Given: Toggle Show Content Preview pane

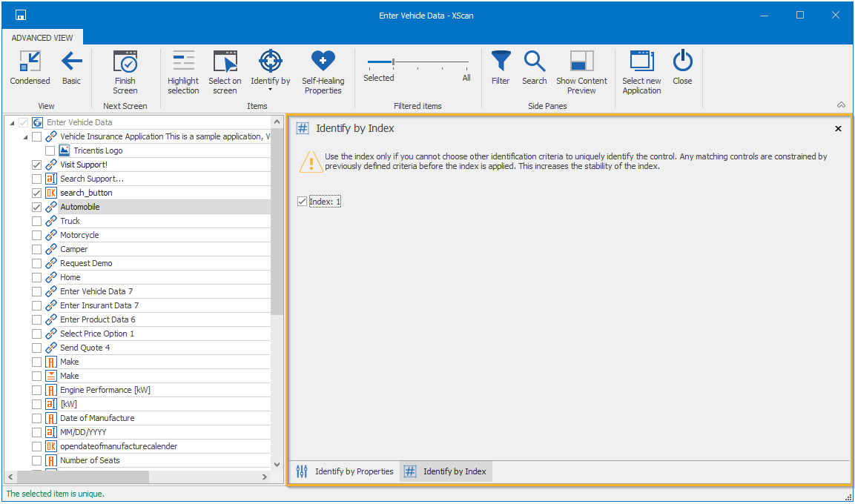Looking at the screenshot, I should pos(581,62).
